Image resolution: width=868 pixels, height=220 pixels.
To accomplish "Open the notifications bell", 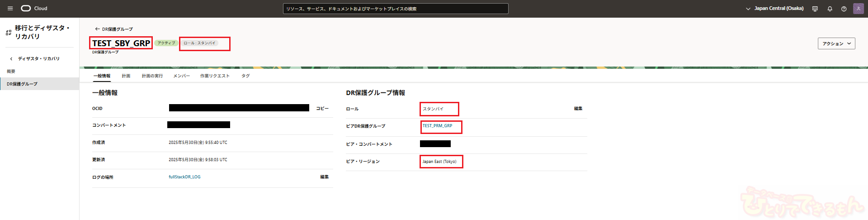I will click(x=830, y=9).
